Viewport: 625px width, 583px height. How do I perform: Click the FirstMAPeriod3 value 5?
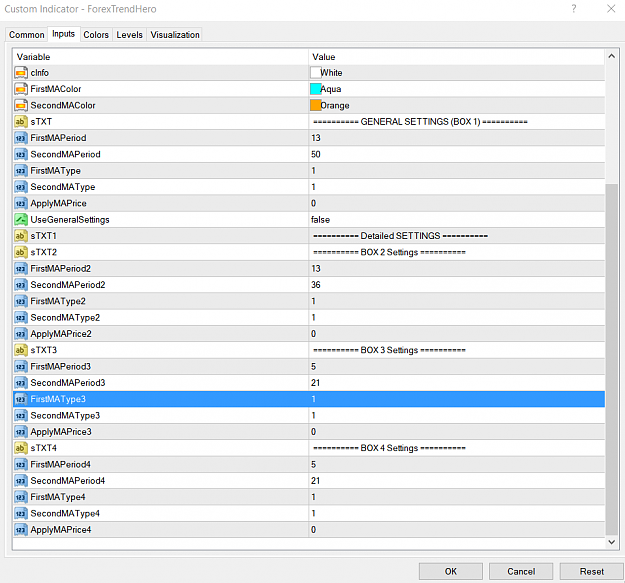(x=314, y=367)
